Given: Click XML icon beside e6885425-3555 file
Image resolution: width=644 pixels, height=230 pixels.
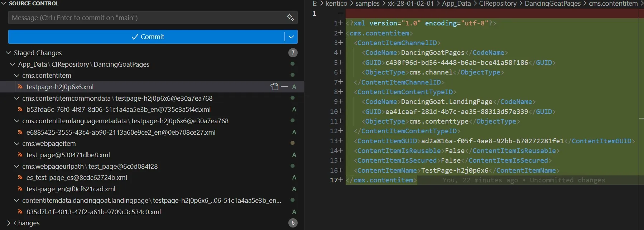Looking at the screenshot, I should (x=20, y=132).
